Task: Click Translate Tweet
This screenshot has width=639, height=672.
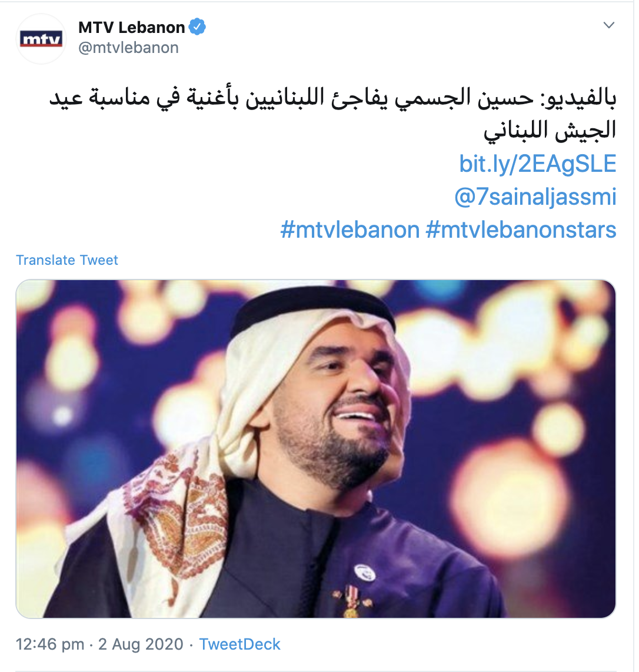Action: (x=67, y=260)
